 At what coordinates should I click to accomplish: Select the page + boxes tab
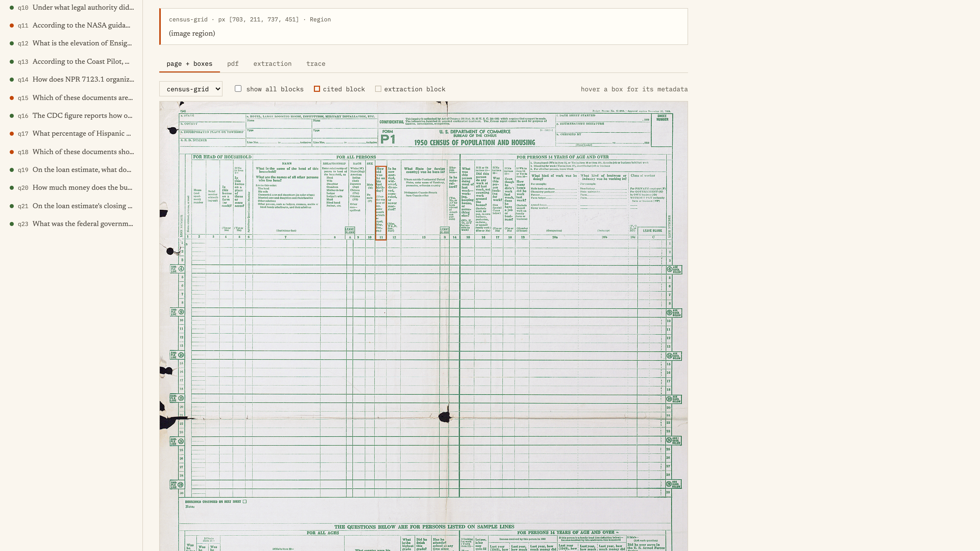click(189, 64)
